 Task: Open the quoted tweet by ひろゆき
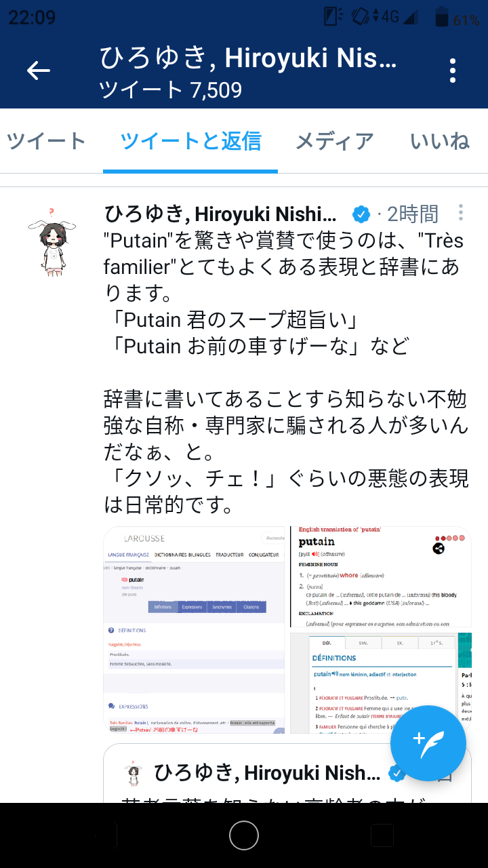pyautogui.click(x=288, y=774)
